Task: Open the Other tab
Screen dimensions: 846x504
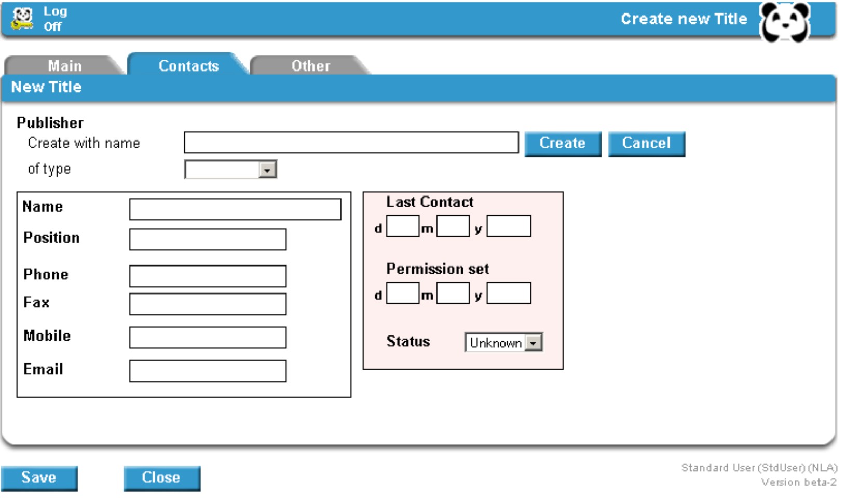Action: pyautogui.click(x=310, y=65)
